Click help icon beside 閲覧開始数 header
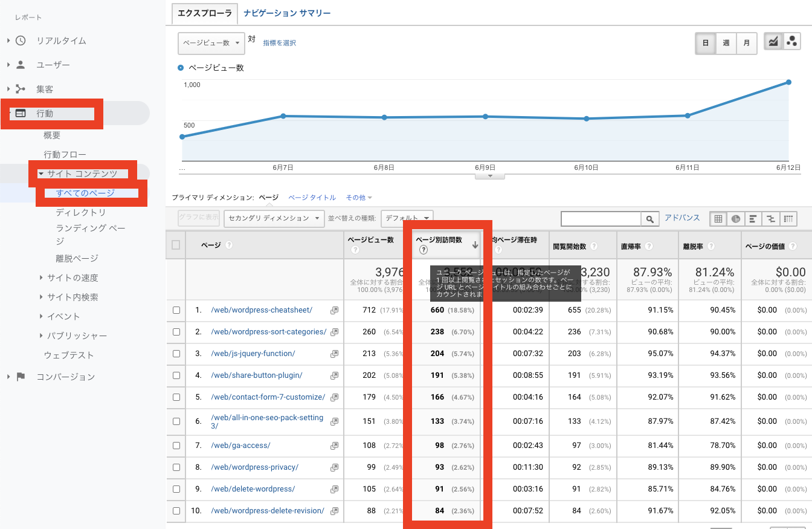The height and width of the screenshot is (529, 812). click(594, 247)
